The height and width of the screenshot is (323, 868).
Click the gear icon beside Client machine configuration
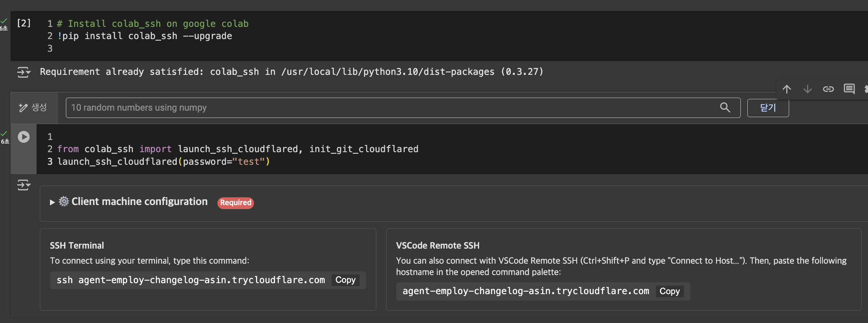64,201
